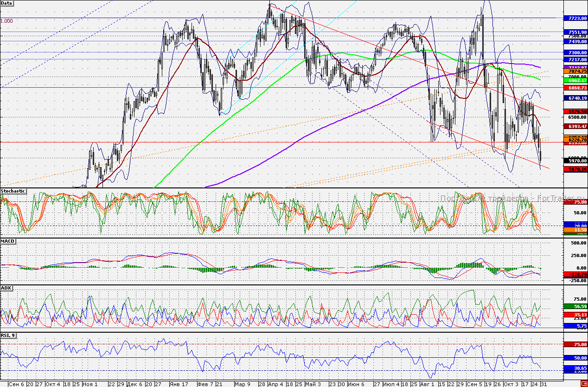Click the red 5870.16 price level tag
Viewport: 588px width, 387px height.
click(575, 169)
